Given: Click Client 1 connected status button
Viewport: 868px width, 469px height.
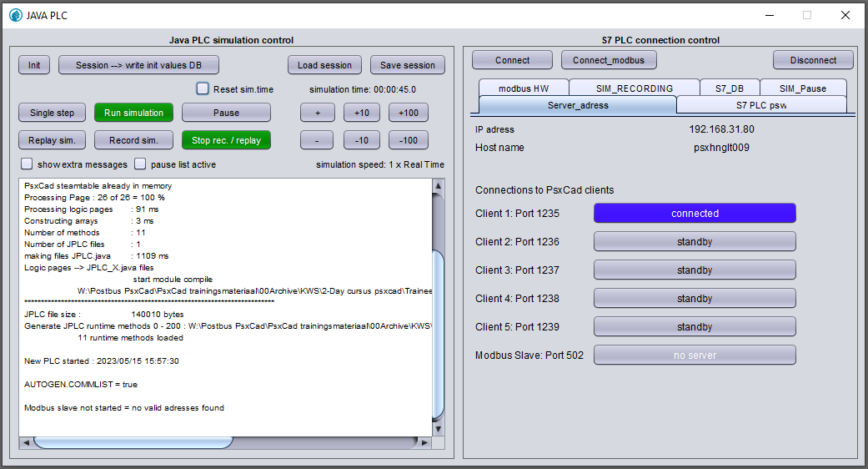Looking at the screenshot, I should [695, 214].
